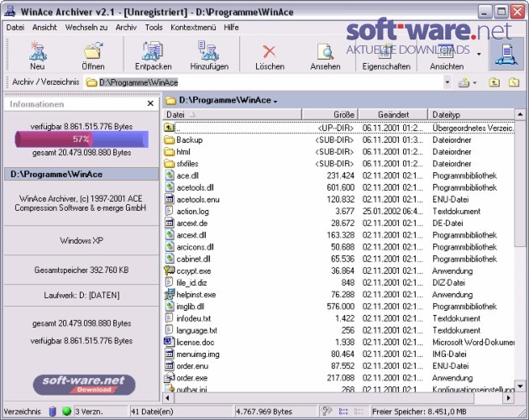
Task: Select the imglib.dll file name
Action: pos(191,307)
